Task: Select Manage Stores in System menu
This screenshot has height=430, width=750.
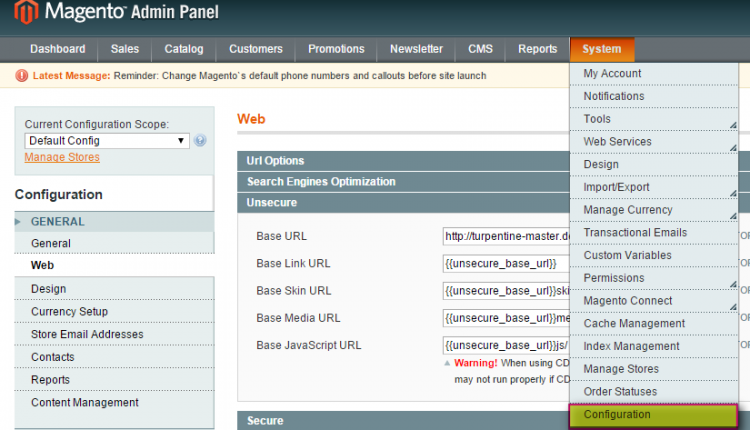Action: coord(654,369)
